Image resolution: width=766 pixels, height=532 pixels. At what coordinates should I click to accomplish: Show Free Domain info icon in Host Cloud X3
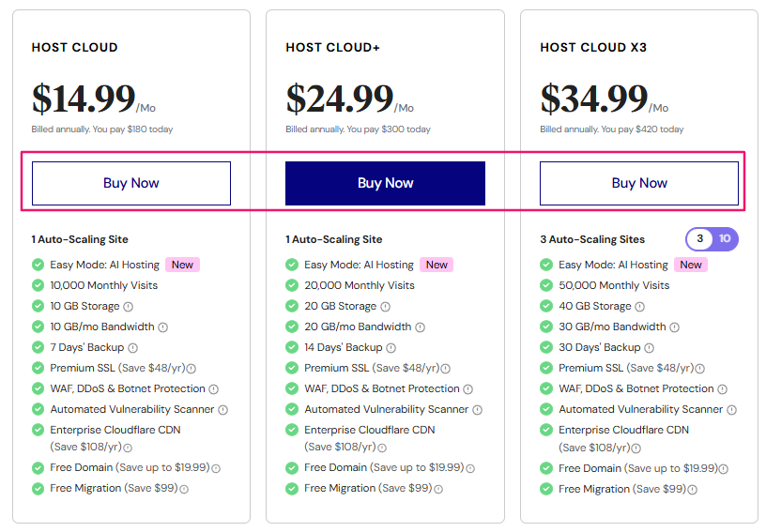[x=723, y=468]
